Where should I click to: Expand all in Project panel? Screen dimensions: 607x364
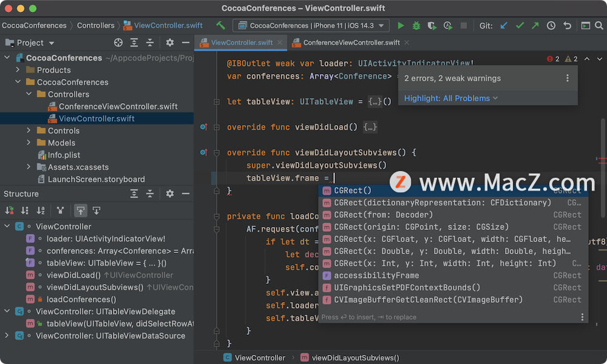coord(134,42)
